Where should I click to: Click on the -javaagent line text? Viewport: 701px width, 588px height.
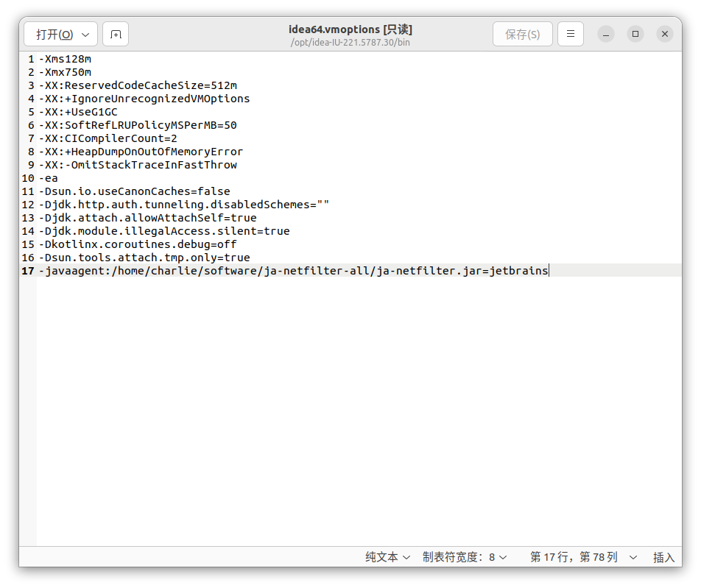(x=293, y=271)
